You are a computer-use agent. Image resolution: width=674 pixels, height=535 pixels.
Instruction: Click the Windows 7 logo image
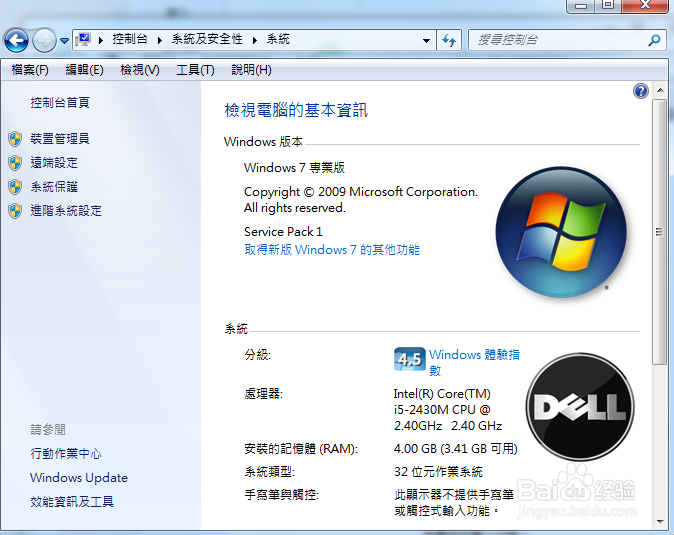pos(561,232)
